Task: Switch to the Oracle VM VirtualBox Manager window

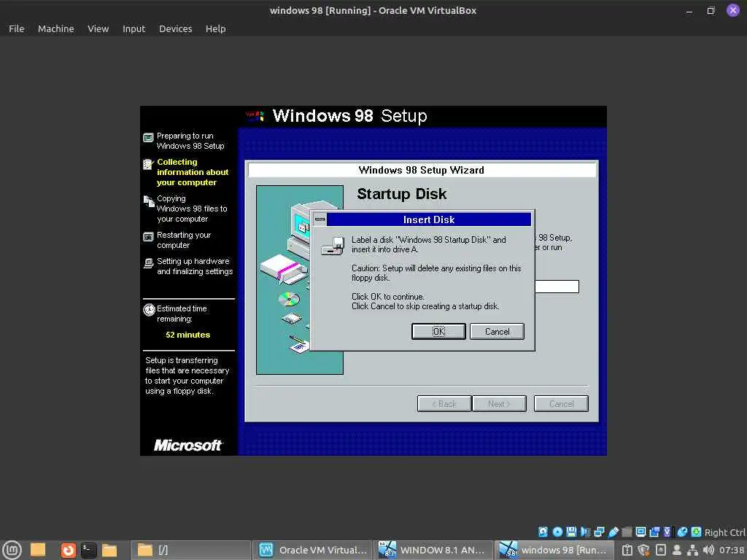Action: pyautogui.click(x=312, y=550)
